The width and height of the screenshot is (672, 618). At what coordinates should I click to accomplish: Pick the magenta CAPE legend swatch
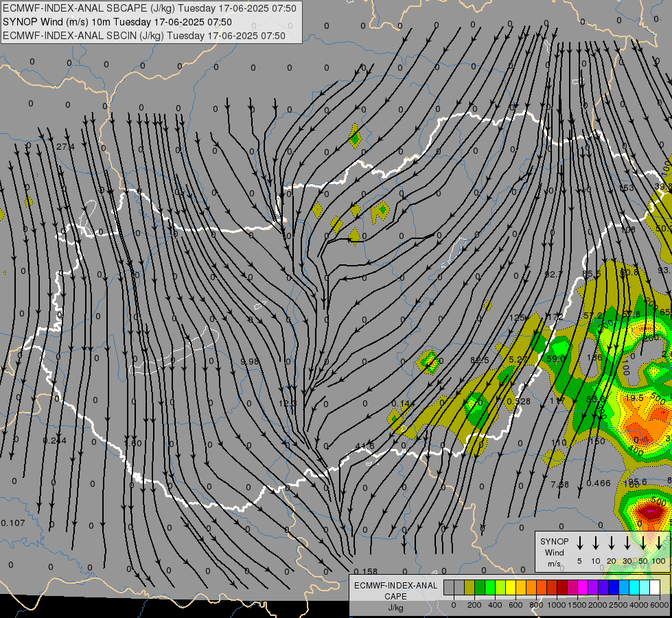pyautogui.click(x=583, y=587)
